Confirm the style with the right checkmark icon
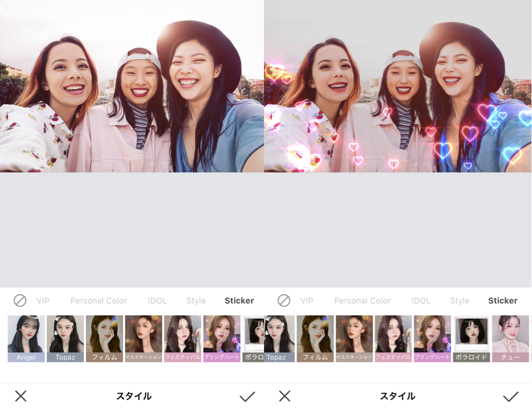The height and width of the screenshot is (413, 532). (x=511, y=396)
